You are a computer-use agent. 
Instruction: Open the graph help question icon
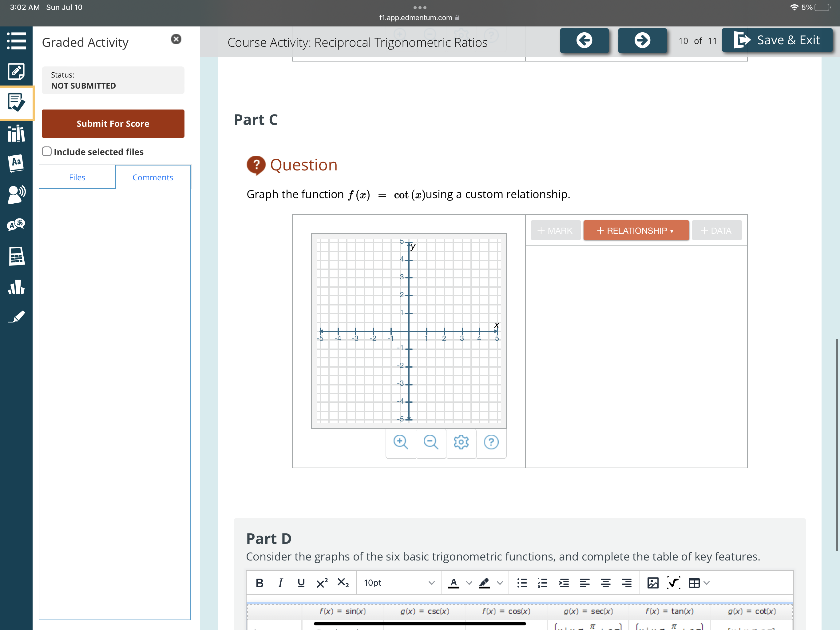(x=491, y=442)
